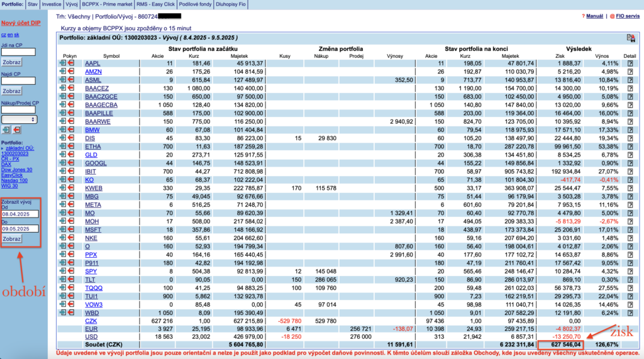The image size is (644, 359).
Task: Click the Zobraz button under Najdi CP
Action: (11, 91)
